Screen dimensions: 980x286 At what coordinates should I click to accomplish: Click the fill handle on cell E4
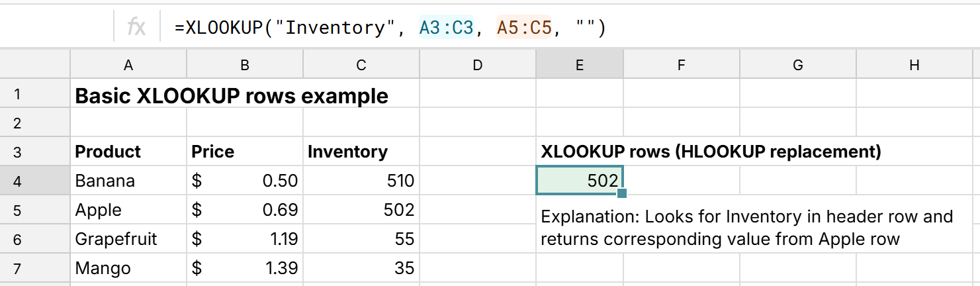(x=621, y=193)
